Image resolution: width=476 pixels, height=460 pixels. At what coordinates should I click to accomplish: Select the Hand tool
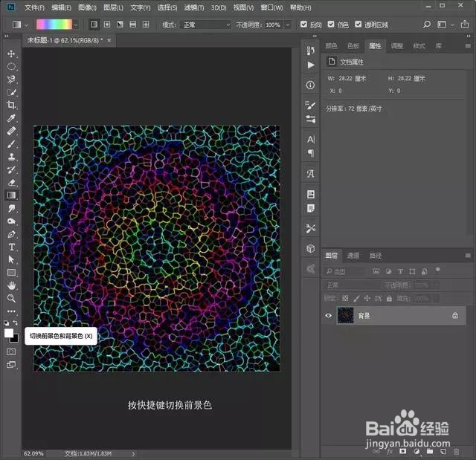11,285
